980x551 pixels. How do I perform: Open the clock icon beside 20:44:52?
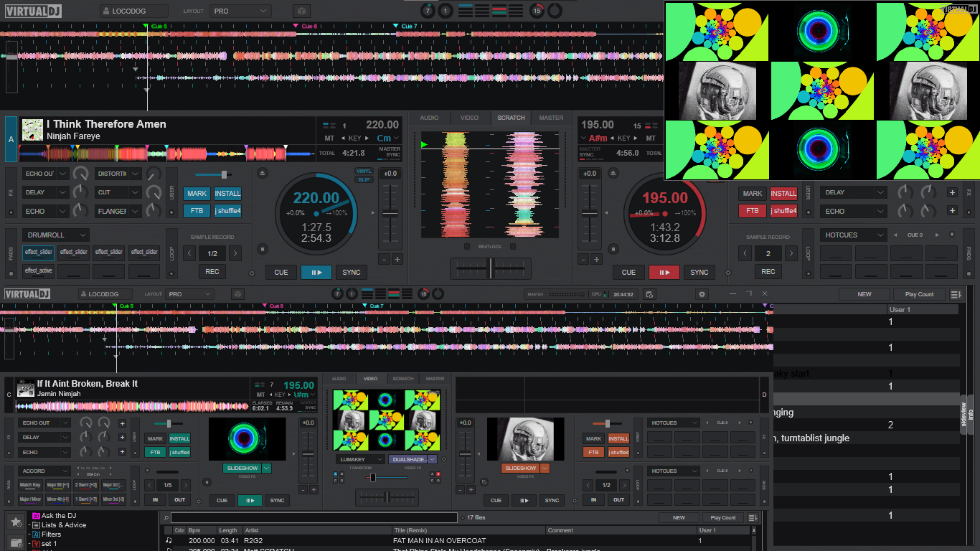[x=649, y=294]
